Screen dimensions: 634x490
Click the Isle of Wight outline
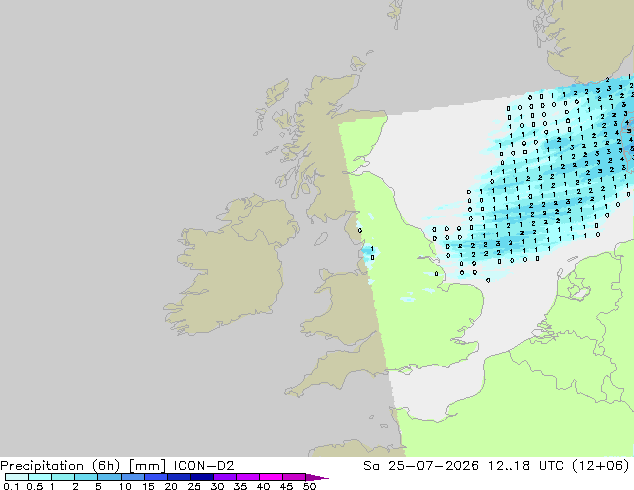[405, 370]
